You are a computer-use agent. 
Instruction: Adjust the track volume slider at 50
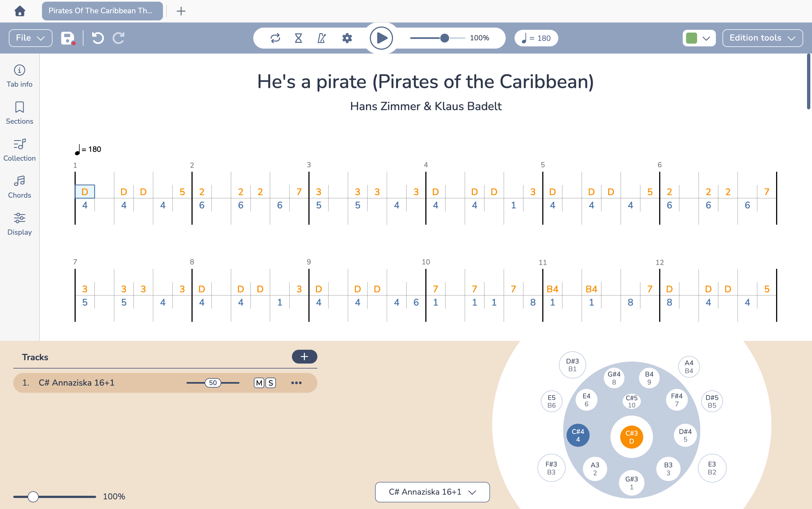[x=213, y=383]
